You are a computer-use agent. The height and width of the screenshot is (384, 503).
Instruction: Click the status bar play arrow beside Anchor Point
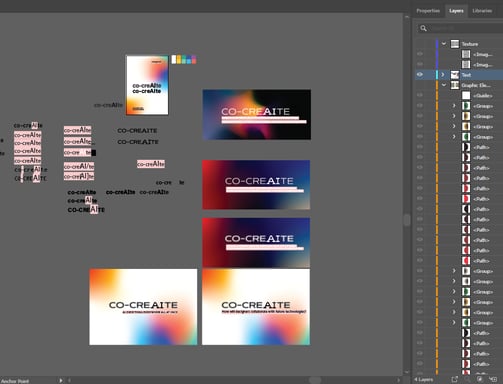point(61,380)
